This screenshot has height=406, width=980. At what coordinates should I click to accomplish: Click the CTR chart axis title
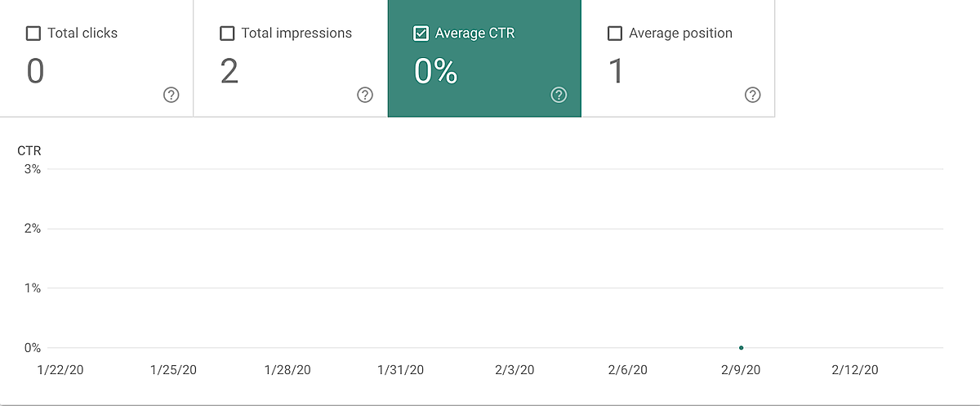point(29,150)
